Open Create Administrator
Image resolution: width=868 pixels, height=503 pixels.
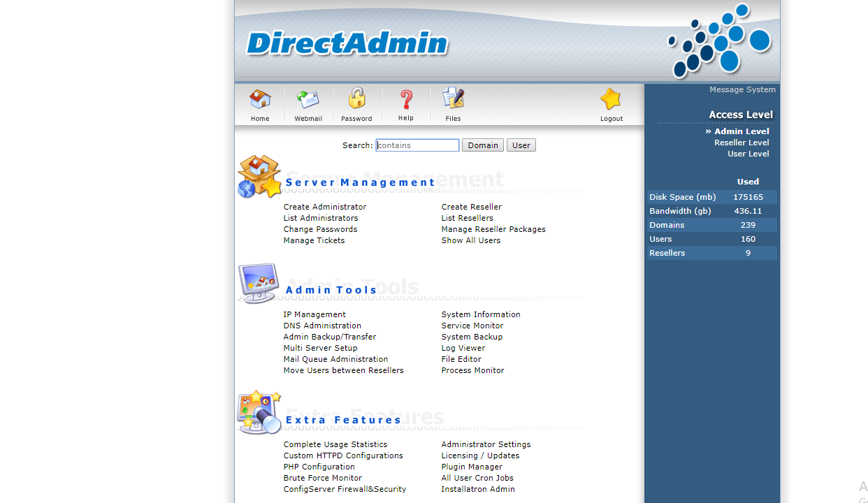pyautogui.click(x=325, y=207)
